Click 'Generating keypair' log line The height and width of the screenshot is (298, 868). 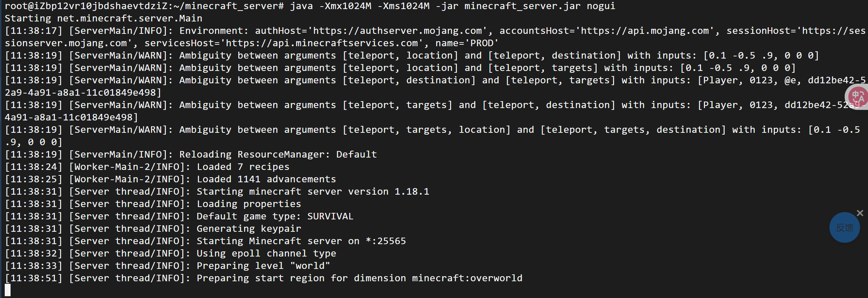(249, 229)
